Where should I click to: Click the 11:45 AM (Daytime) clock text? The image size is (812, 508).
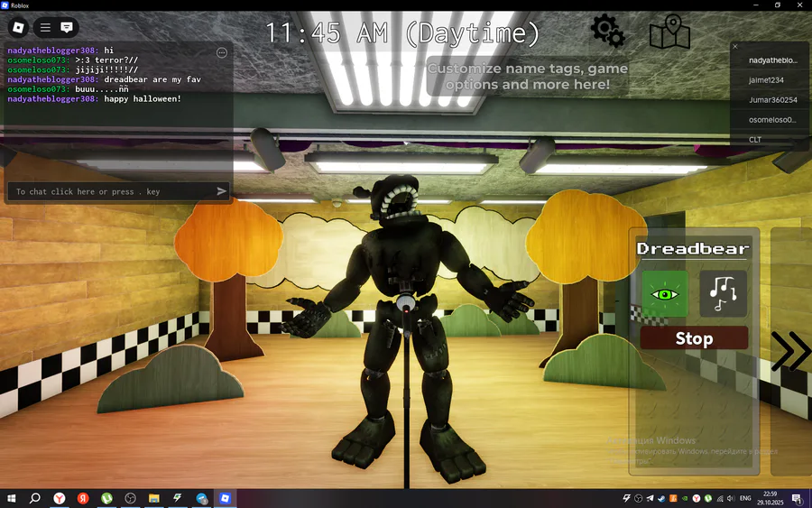pyautogui.click(x=402, y=33)
